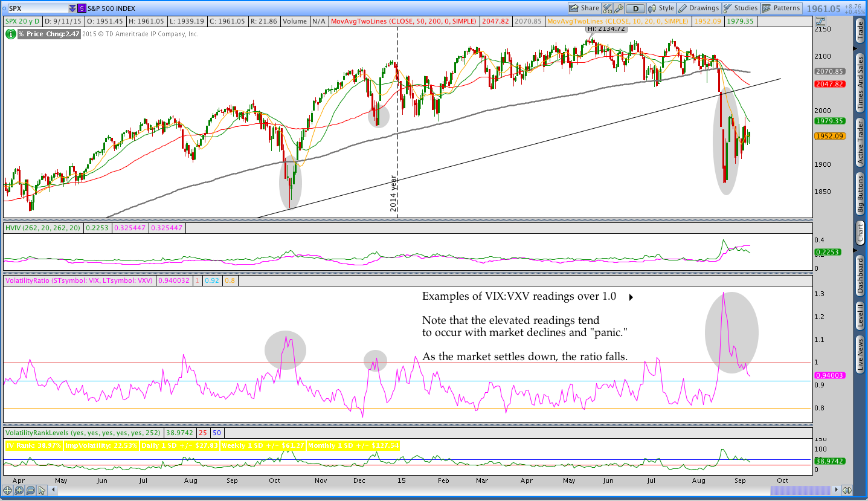Click the Monthly 1 SD yellow label
Screen dimensions: 868x501
(x=353, y=446)
